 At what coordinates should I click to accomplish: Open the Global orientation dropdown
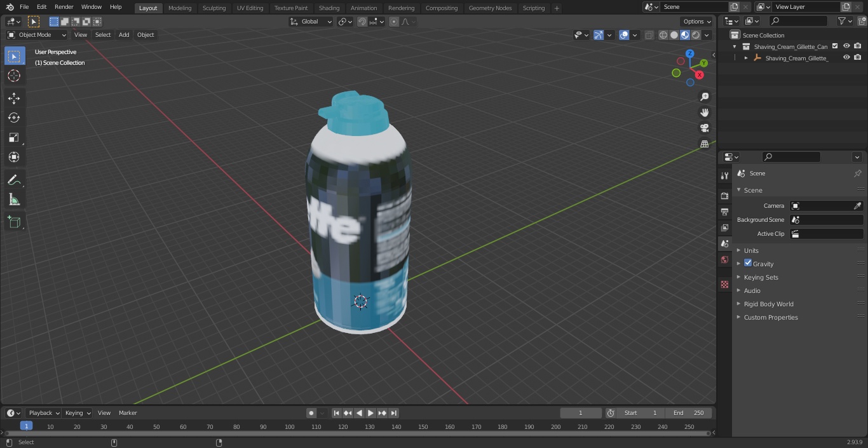pyautogui.click(x=311, y=22)
